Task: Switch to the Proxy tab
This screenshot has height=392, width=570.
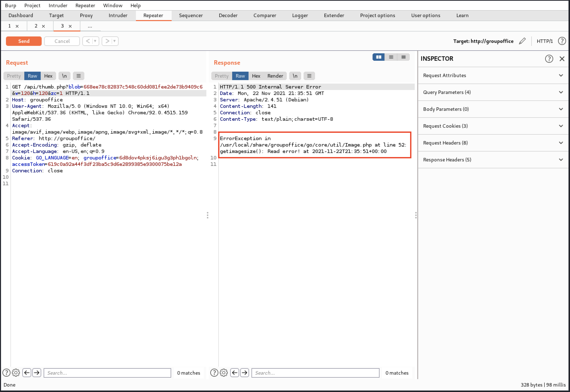Action: click(86, 15)
